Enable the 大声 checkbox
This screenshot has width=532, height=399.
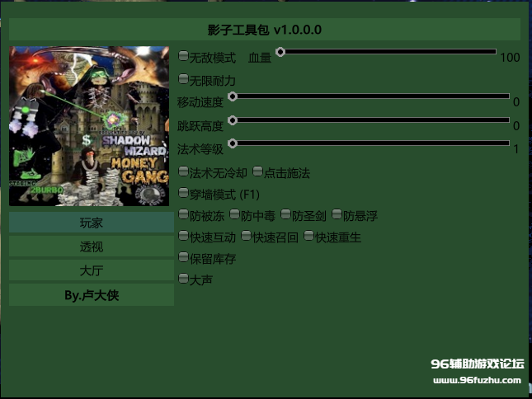pyautogui.click(x=184, y=279)
